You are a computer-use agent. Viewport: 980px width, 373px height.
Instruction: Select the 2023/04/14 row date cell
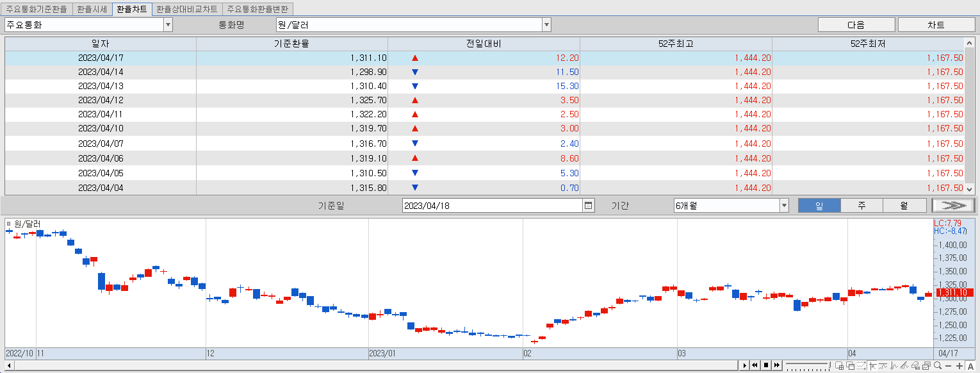pyautogui.click(x=101, y=72)
